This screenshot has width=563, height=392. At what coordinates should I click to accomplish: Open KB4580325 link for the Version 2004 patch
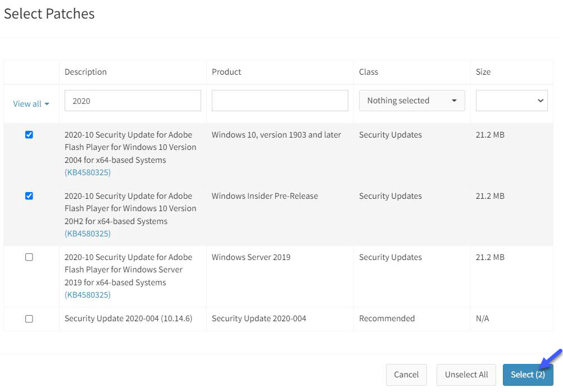87,172
